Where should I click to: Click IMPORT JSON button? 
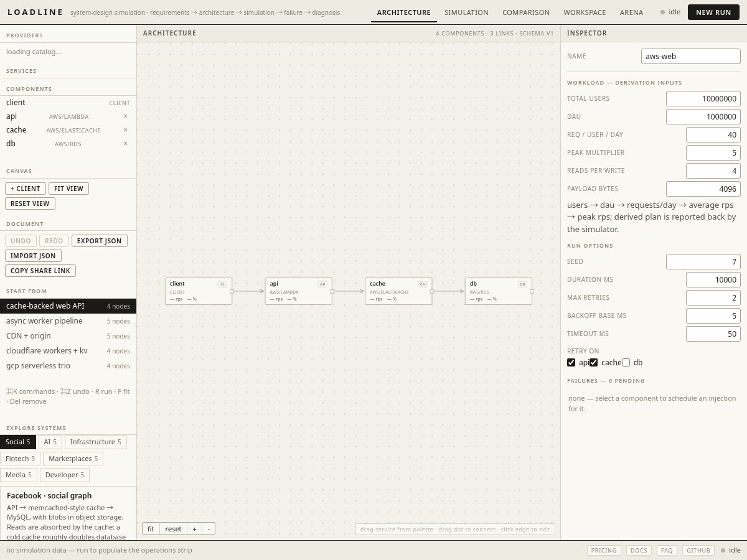33,256
